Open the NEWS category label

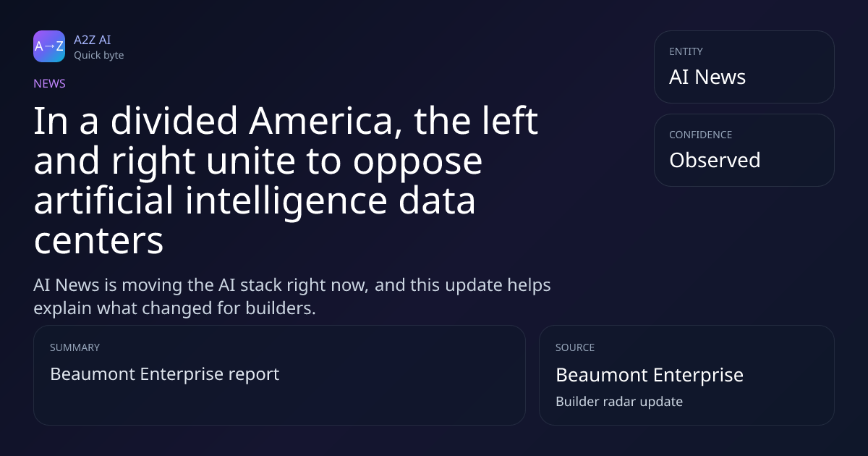coord(49,83)
